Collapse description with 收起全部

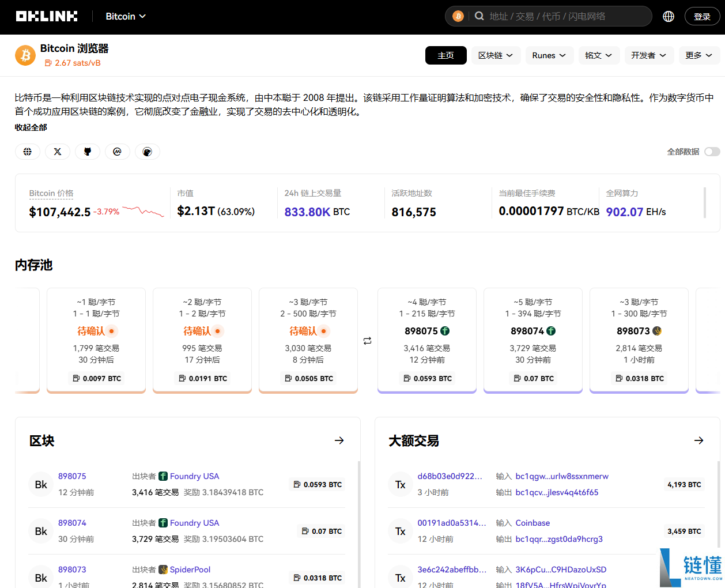[31, 127]
